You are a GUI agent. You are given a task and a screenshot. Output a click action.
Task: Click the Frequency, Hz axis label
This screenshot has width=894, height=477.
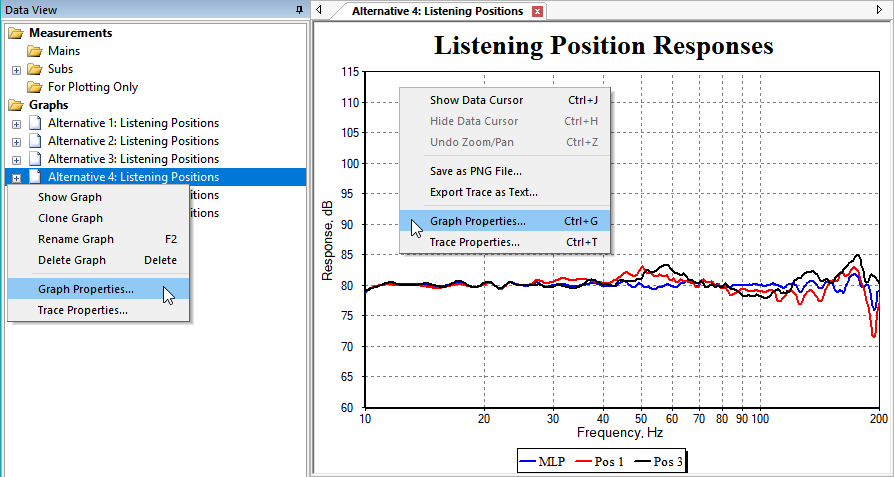point(620,433)
